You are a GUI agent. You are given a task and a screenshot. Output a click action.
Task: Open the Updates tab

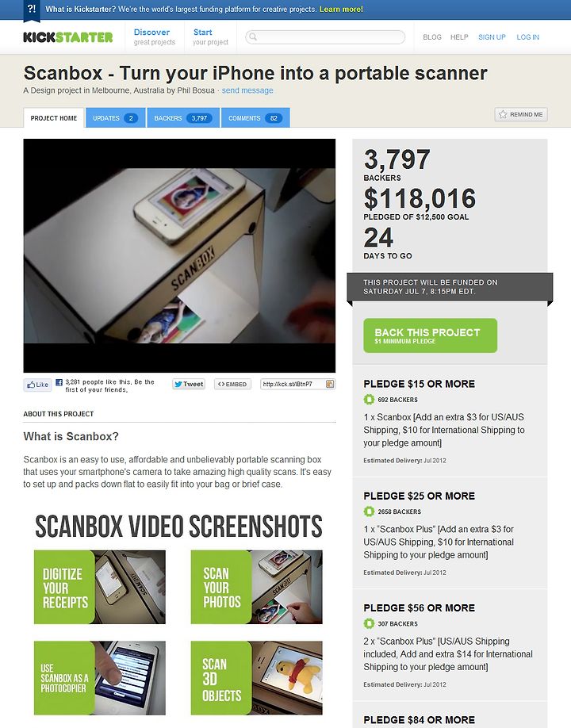pos(116,118)
